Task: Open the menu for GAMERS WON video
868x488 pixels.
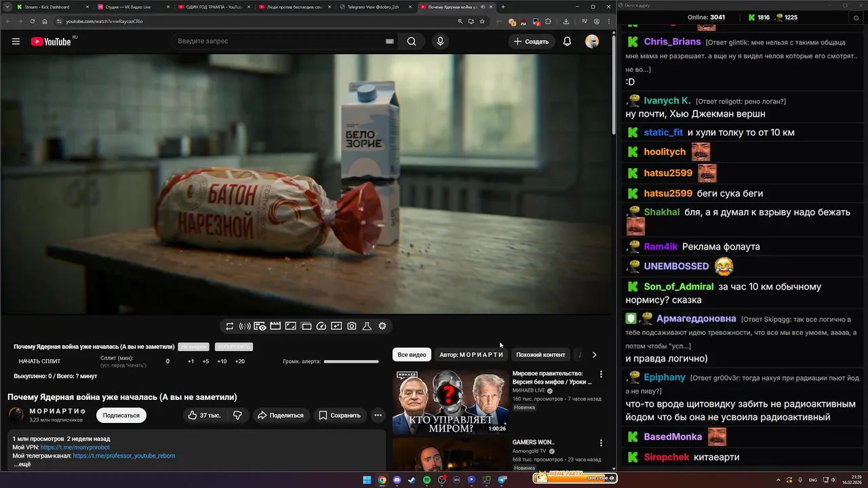Action: pos(601,443)
